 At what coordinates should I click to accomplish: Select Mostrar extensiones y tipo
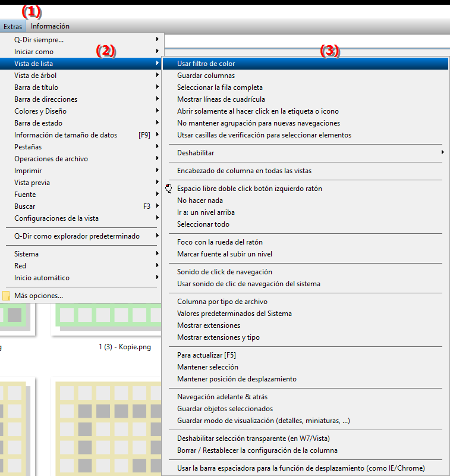pyautogui.click(x=306, y=337)
